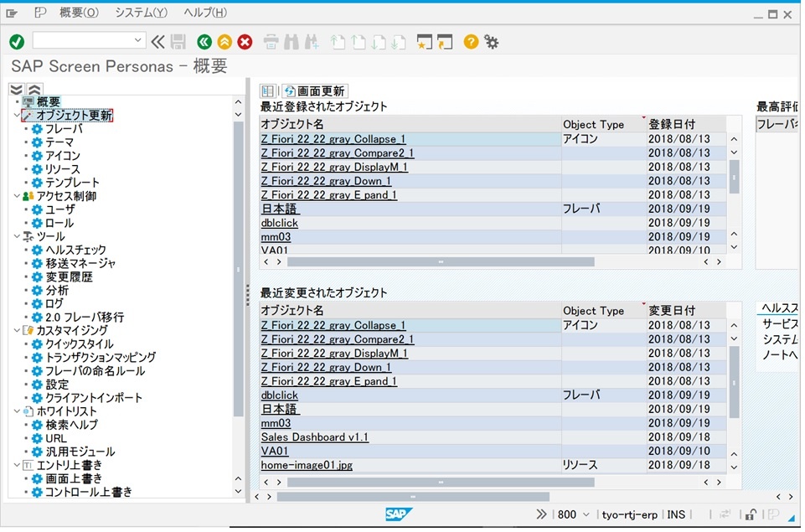Image resolution: width=805 pixels, height=532 pixels.
Task: Click the Create New Session icon
Action: (x=424, y=42)
